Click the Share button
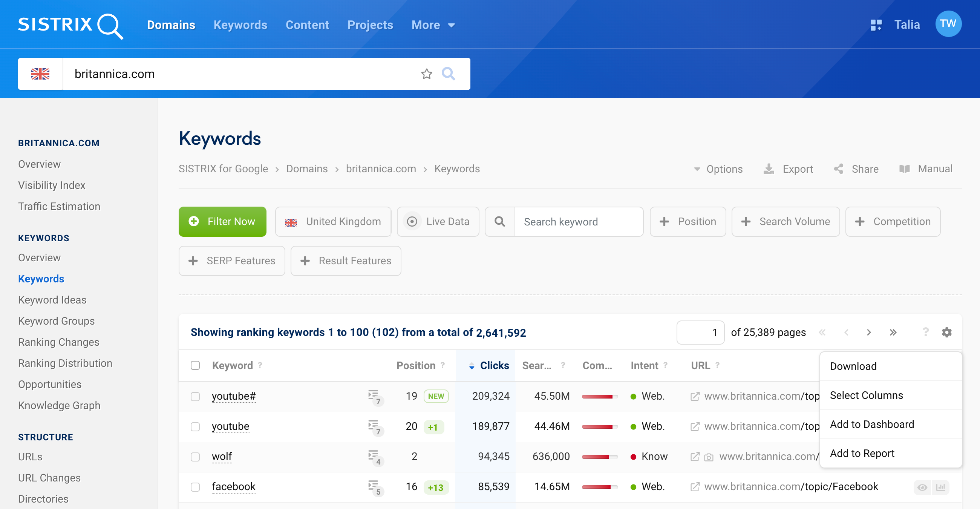Image resolution: width=980 pixels, height=509 pixels. tap(856, 169)
